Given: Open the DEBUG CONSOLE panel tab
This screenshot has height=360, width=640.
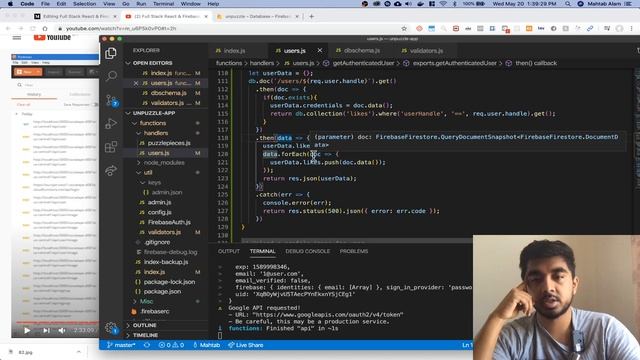Looking at the screenshot, I should click(307, 251).
